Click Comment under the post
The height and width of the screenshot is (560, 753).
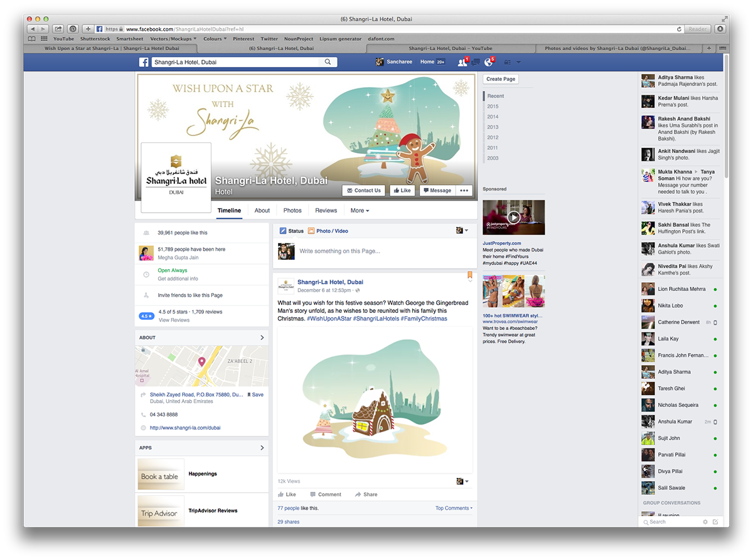click(x=325, y=494)
